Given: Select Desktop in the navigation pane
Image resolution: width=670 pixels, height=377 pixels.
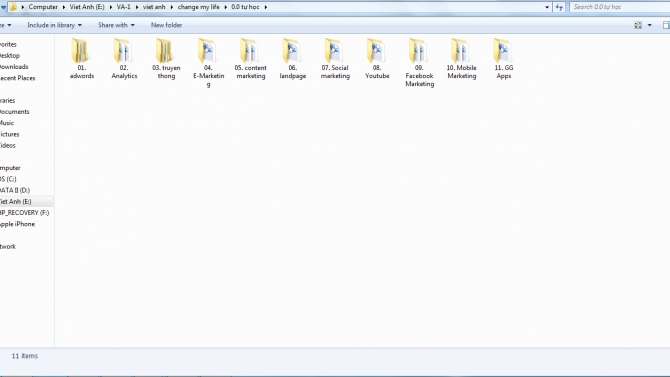Looking at the screenshot, I should pos(9,56).
